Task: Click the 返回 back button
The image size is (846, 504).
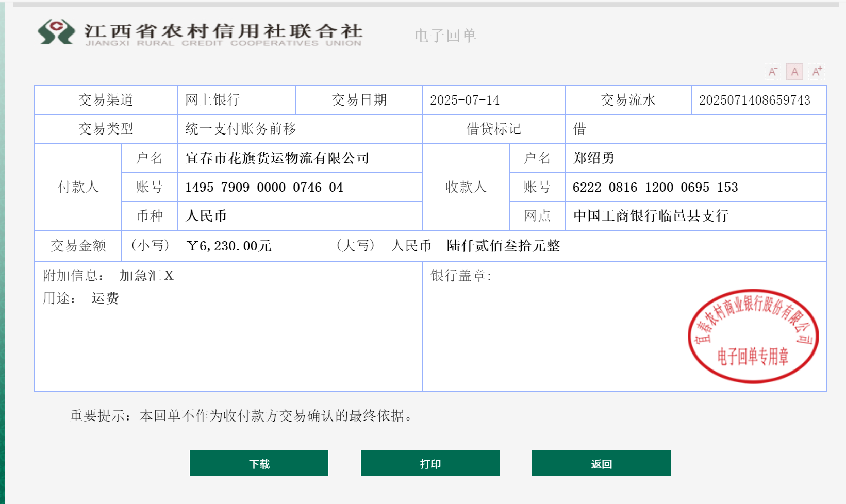Action: (x=601, y=463)
